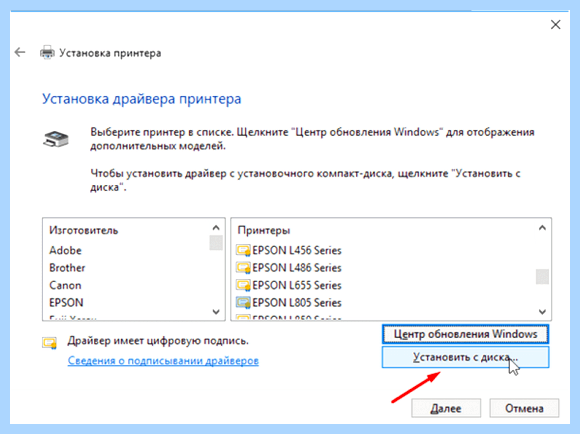Cancel with Отмена button

(x=524, y=408)
